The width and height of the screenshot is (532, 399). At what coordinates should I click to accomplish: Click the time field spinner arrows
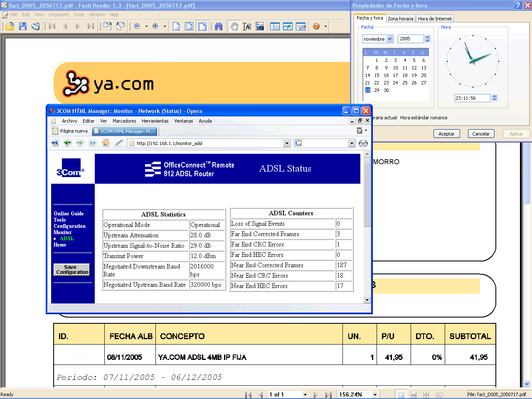[494, 98]
